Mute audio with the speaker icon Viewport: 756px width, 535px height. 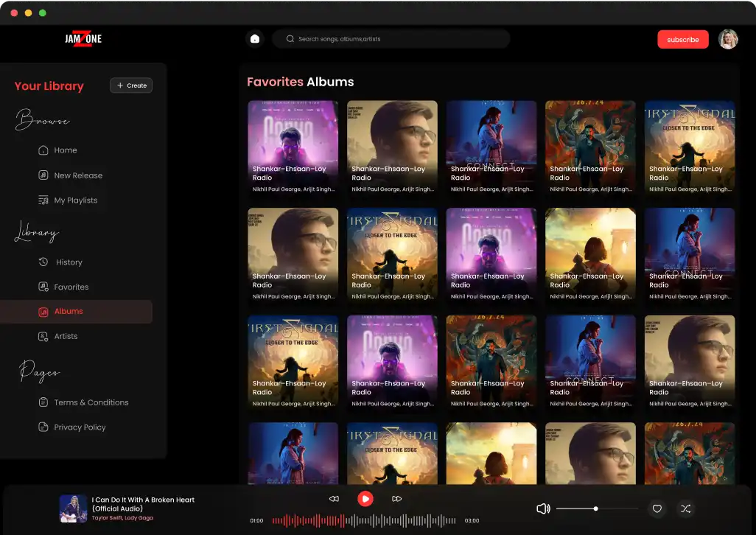tap(543, 508)
